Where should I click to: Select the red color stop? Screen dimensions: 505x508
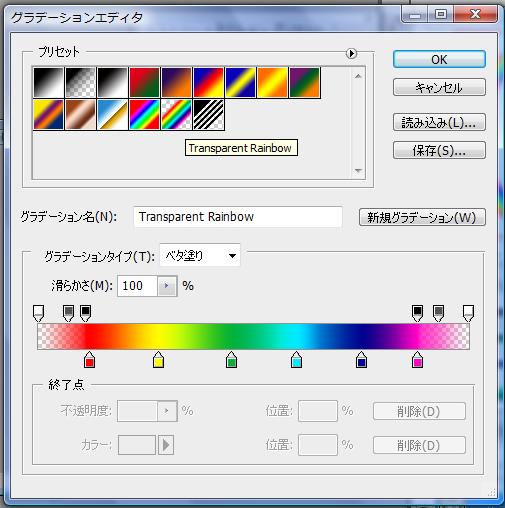pos(89,359)
